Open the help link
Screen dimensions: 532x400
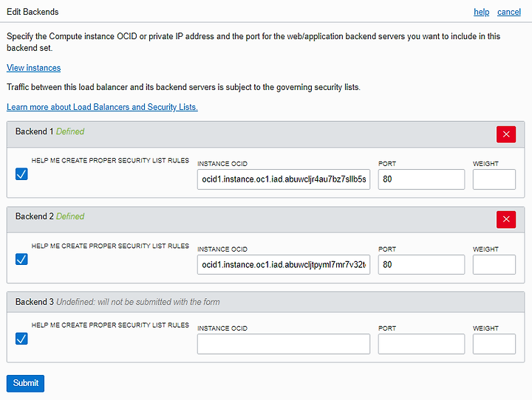coord(482,12)
